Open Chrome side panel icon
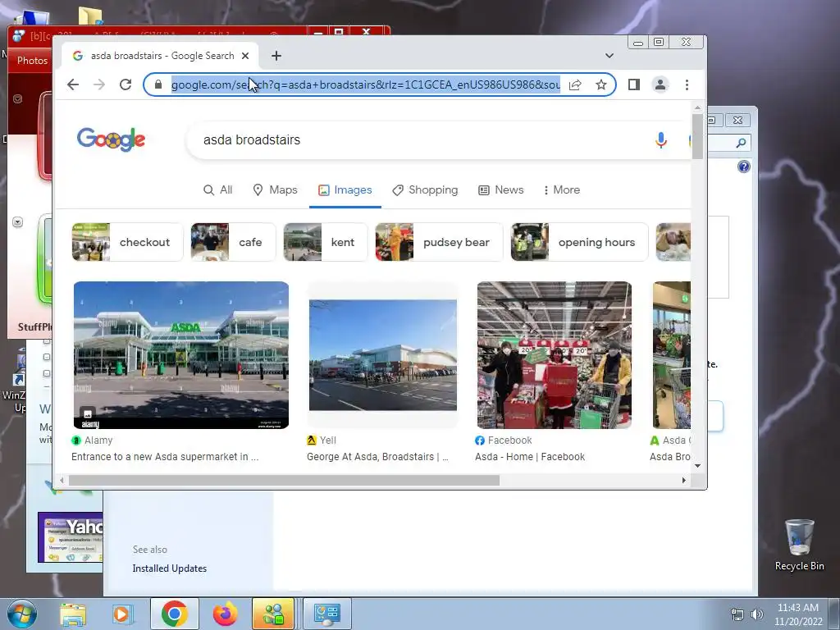 click(x=634, y=84)
